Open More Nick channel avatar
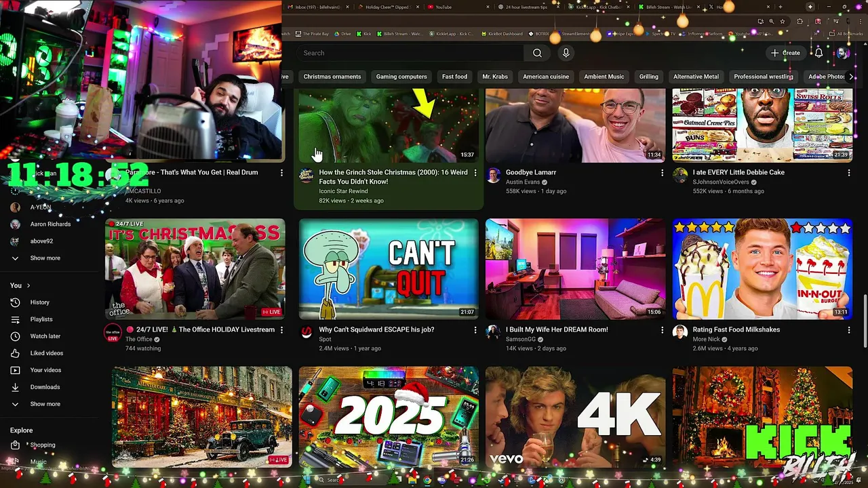 (679, 333)
